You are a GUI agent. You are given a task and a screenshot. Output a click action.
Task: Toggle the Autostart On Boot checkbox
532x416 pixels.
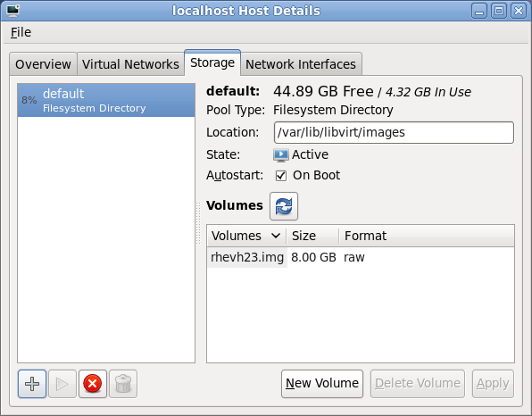(281, 176)
